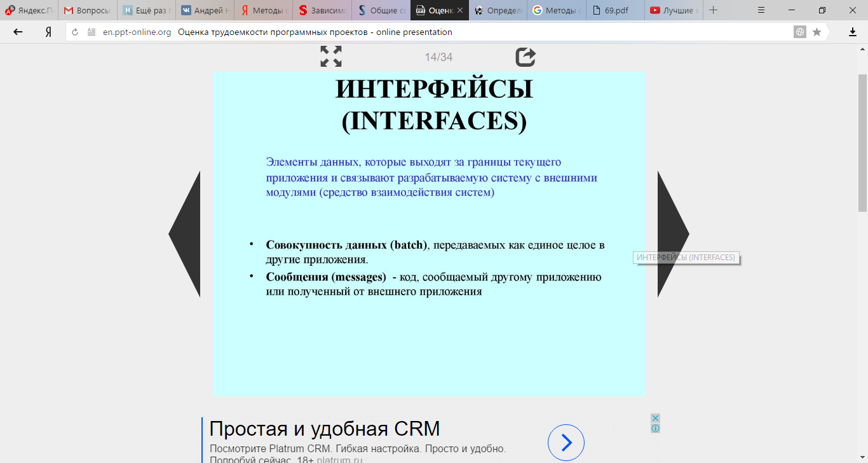The image size is (868, 463).
Task: Click the Совокупность данных (batch) bullet
Action: pos(435,252)
